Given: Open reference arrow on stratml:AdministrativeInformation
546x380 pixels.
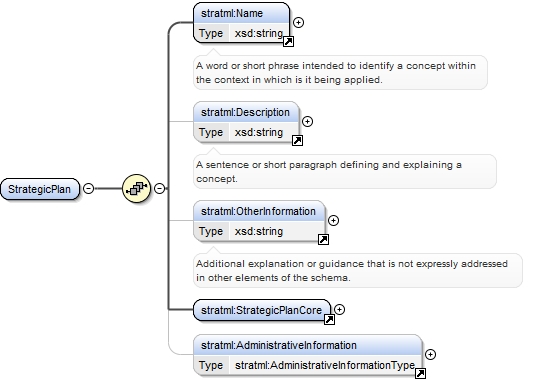Looking at the screenshot, I should pos(421,374).
